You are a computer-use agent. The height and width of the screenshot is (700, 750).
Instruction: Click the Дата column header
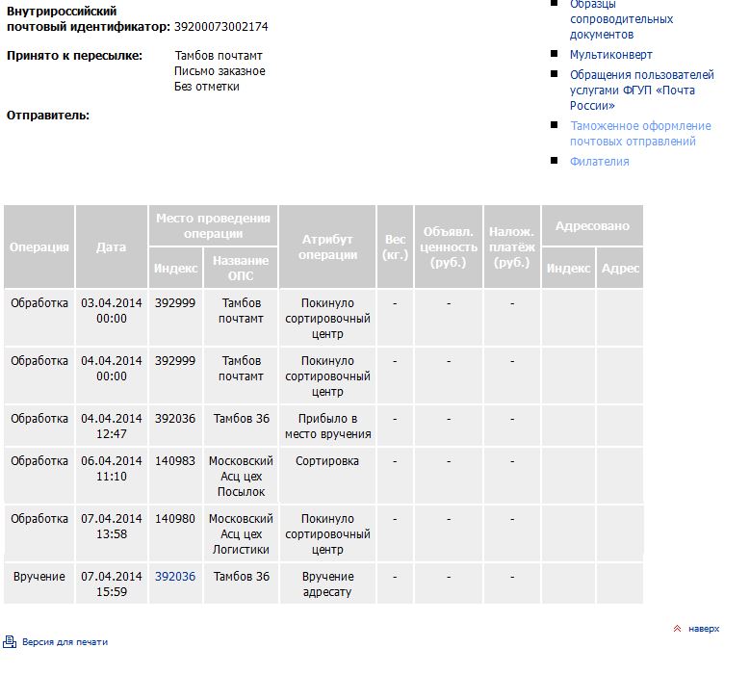pos(112,246)
